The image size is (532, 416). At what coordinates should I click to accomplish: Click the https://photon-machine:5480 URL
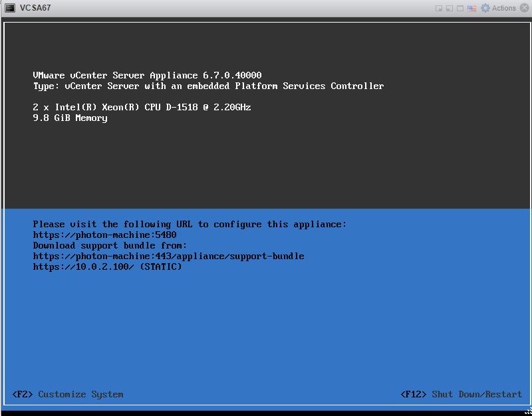[104, 235]
